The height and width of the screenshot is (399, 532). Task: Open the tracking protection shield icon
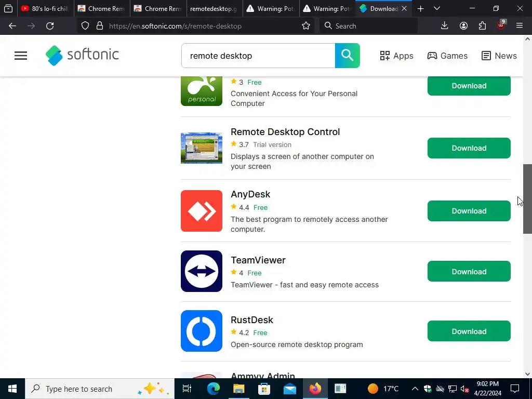click(85, 26)
